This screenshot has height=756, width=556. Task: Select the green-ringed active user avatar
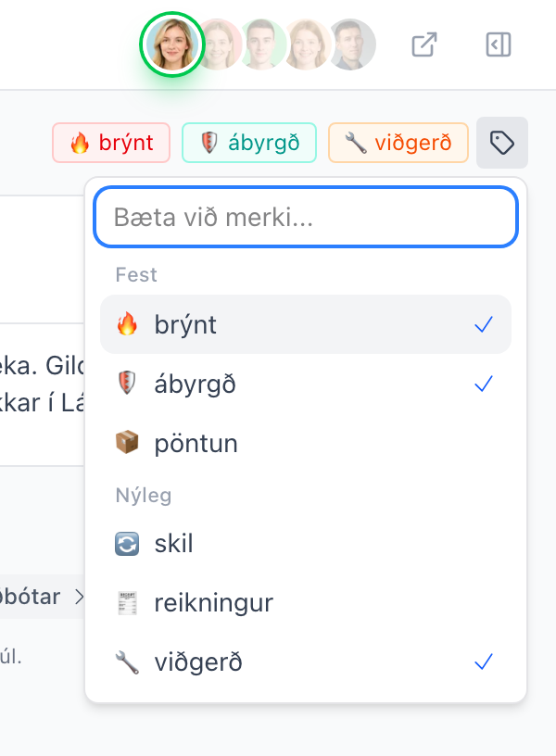click(x=172, y=44)
